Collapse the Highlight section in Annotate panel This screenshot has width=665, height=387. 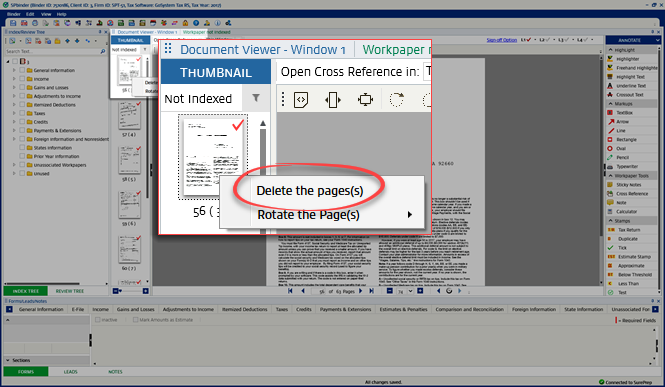coord(611,50)
